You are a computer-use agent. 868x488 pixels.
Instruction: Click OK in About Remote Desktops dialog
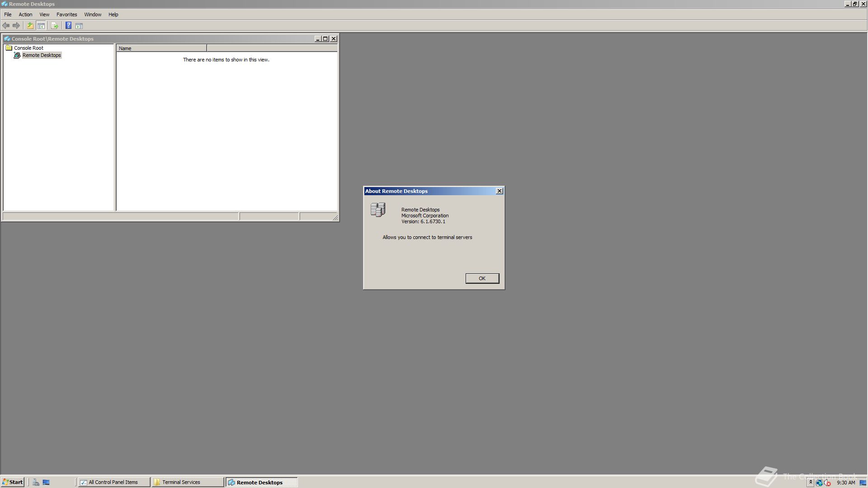click(x=482, y=278)
